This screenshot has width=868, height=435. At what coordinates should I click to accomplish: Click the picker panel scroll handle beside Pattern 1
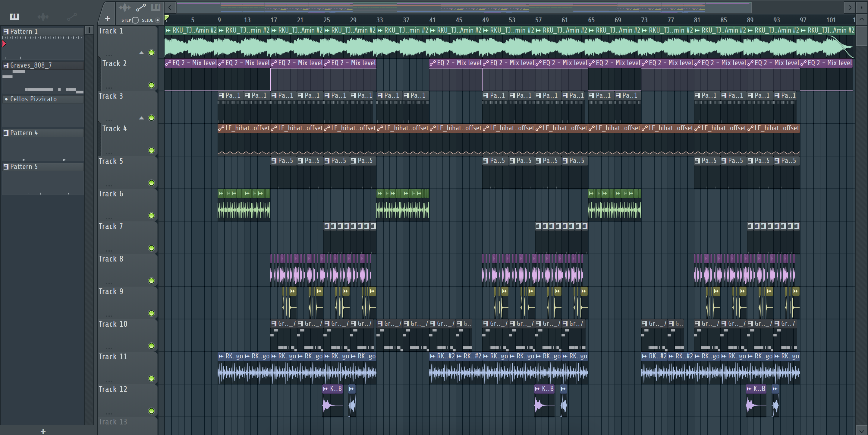[x=89, y=30]
